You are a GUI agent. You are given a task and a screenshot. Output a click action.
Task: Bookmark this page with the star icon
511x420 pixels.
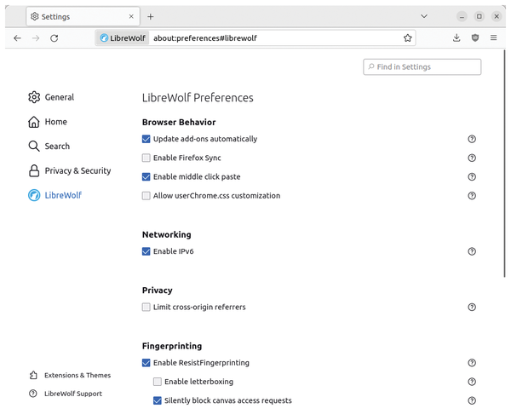click(407, 38)
